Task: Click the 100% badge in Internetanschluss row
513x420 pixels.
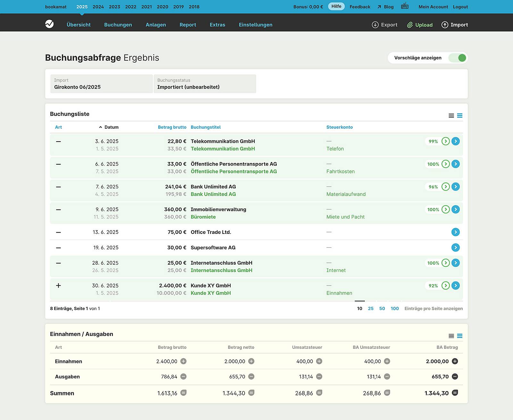Action: [433, 263]
